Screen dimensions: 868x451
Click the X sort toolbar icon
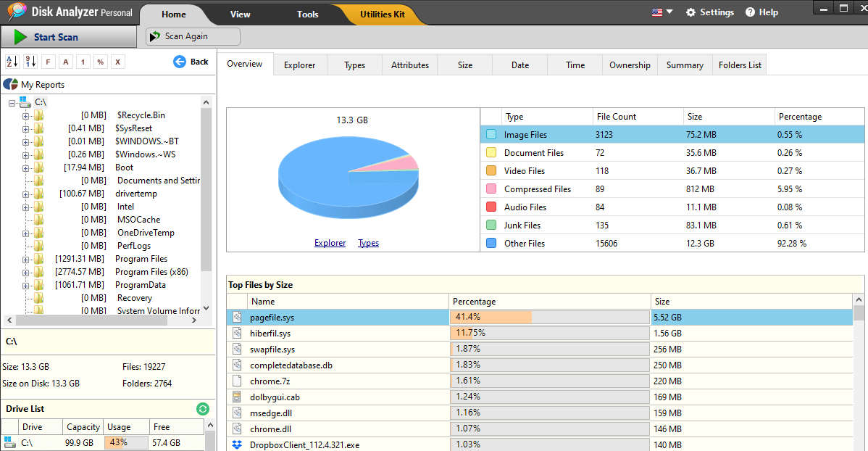coord(117,62)
